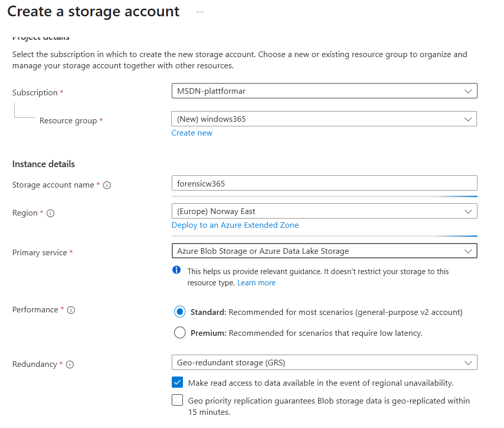
Task: Open the Primary service dropdown
Action: (324, 251)
